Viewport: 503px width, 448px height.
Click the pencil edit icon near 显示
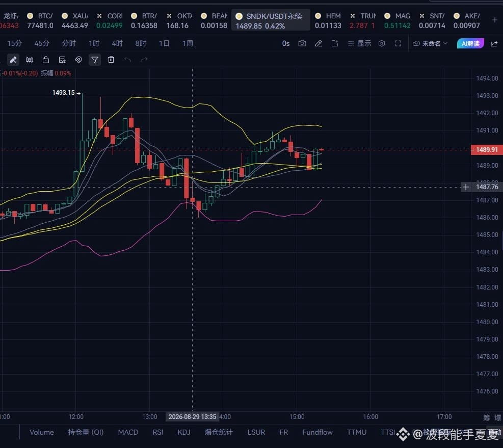click(318, 43)
